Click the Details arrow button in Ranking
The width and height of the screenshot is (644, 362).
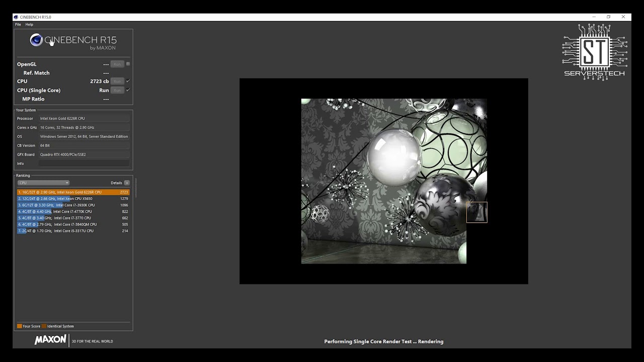127,183
